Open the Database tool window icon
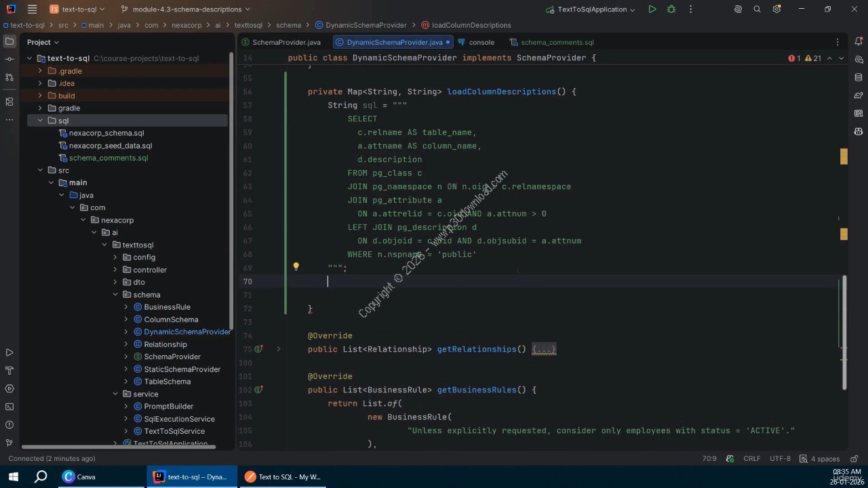The image size is (868, 488). (x=859, y=78)
